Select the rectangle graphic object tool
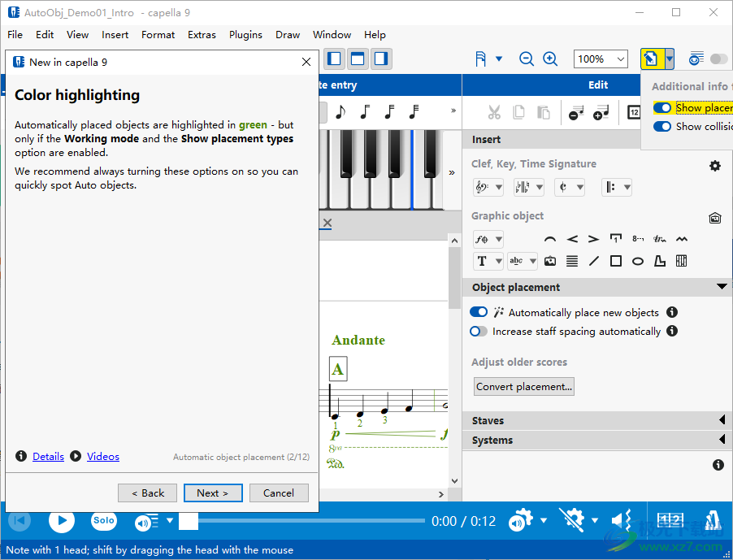Image resolution: width=733 pixels, height=560 pixels. coord(616,261)
